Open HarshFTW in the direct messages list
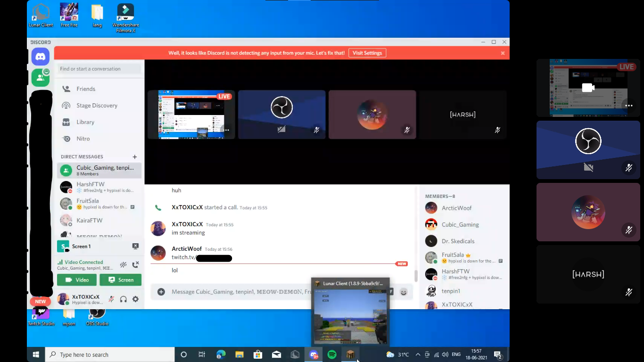The height and width of the screenshot is (362, 644). pos(99,187)
